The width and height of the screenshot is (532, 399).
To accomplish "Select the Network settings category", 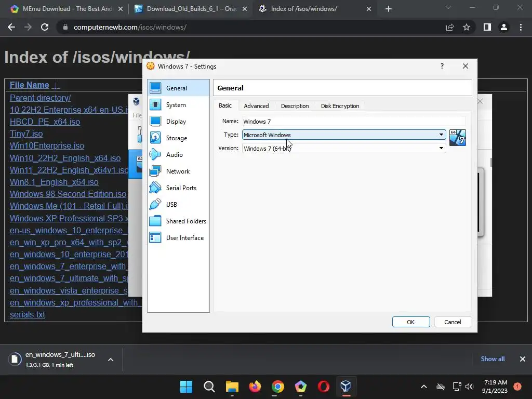I will click(x=178, y=171).
